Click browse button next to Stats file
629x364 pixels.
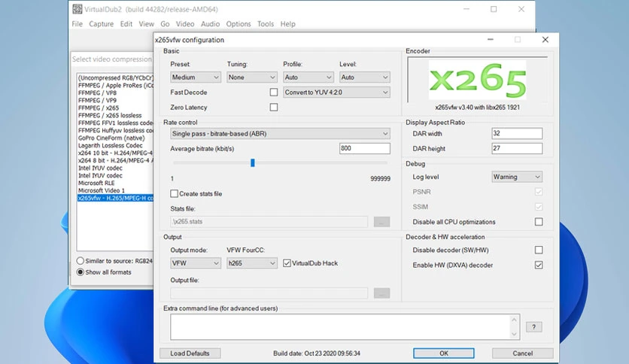[381, 222]
